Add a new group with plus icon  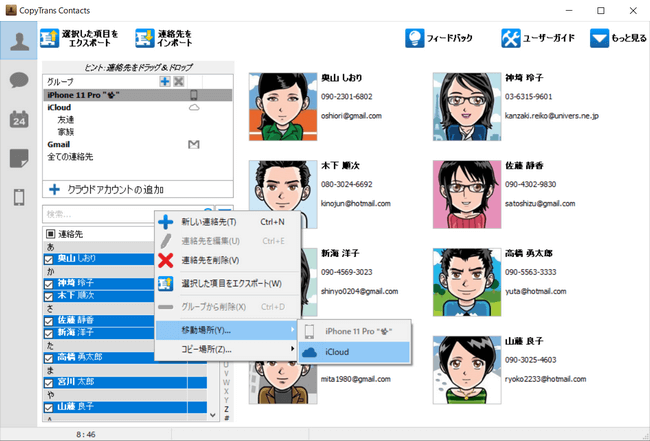pos(165,81)
